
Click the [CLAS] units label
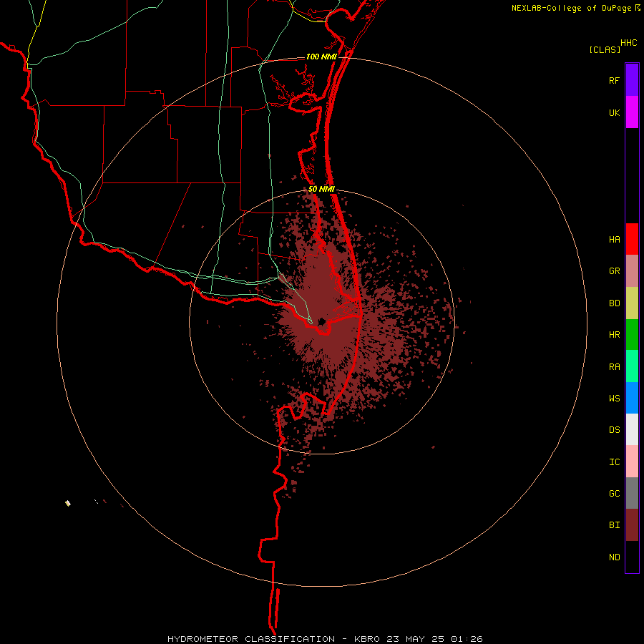605,49
